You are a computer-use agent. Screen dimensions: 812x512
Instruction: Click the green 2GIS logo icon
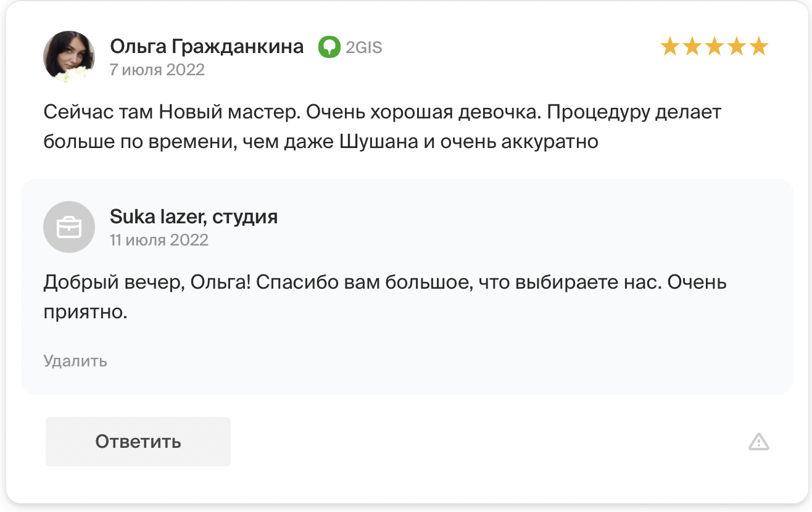pos(329,47)
